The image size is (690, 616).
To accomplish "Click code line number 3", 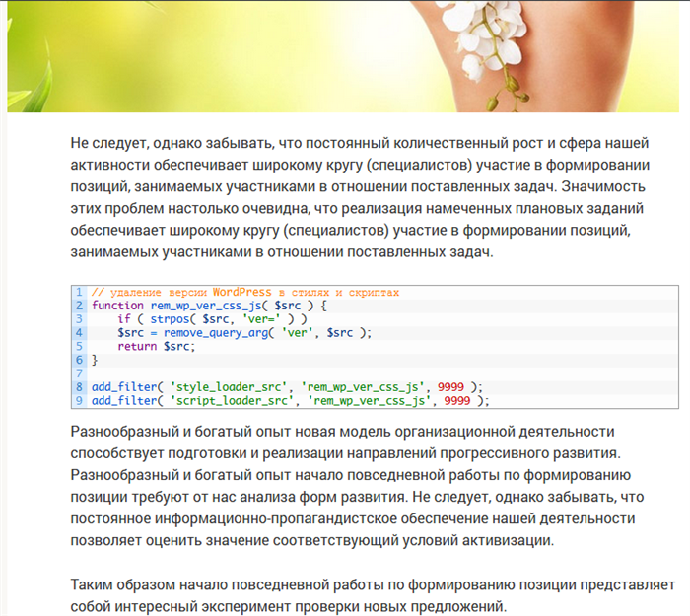I will pyautogui.click(x=79, y=319).
